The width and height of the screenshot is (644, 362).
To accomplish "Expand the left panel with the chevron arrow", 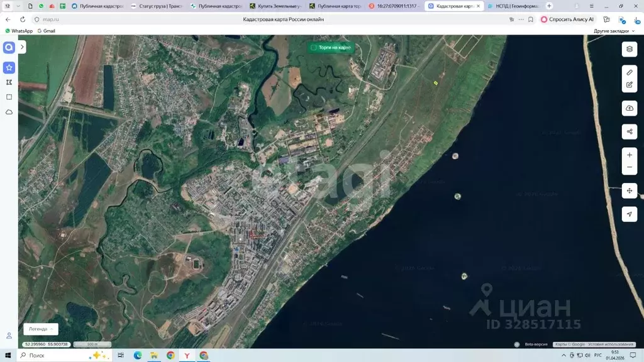I will (22, 47).
